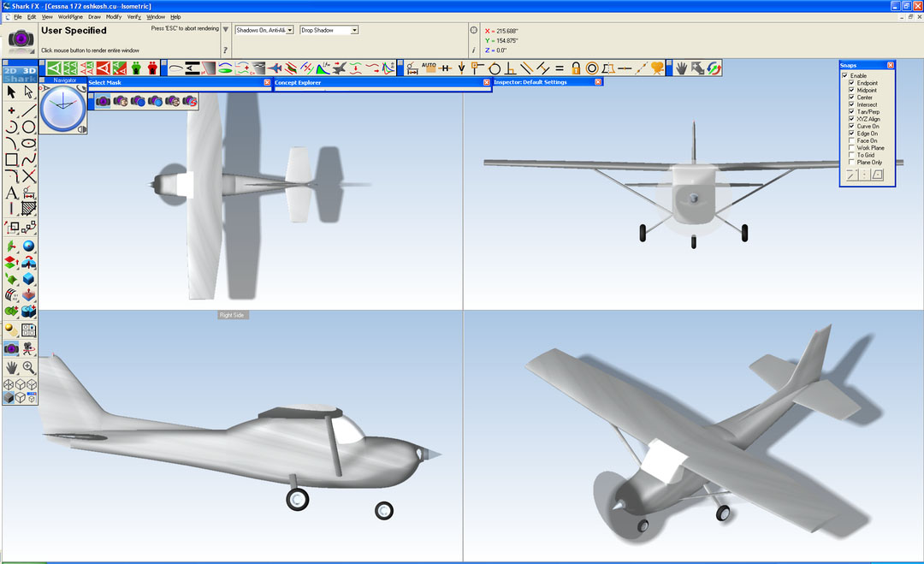Select the large purple camera render icon

[x=21, y=39]
